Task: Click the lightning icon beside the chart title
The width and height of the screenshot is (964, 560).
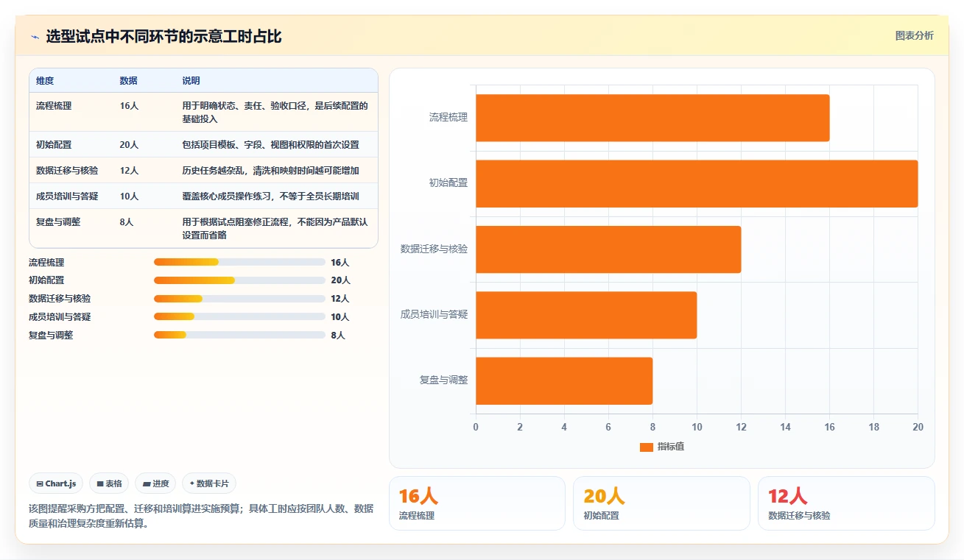Action: pos(35,37)
